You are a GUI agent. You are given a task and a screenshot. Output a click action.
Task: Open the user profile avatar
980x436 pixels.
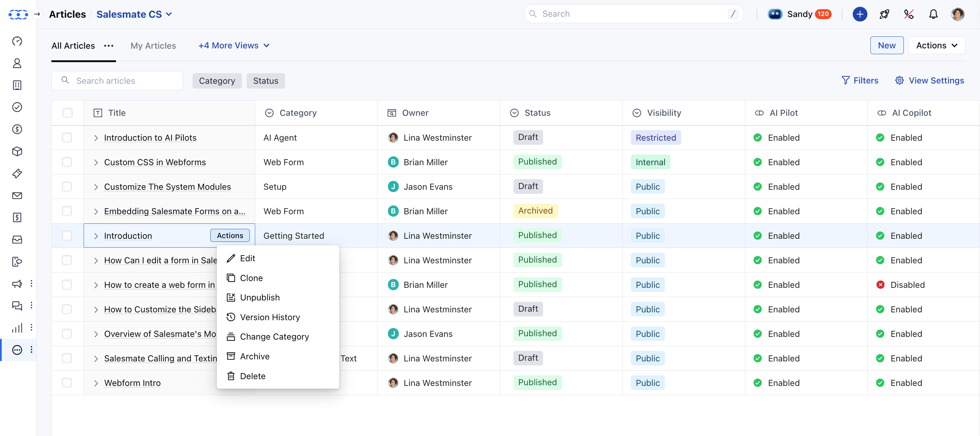[958, 14]
